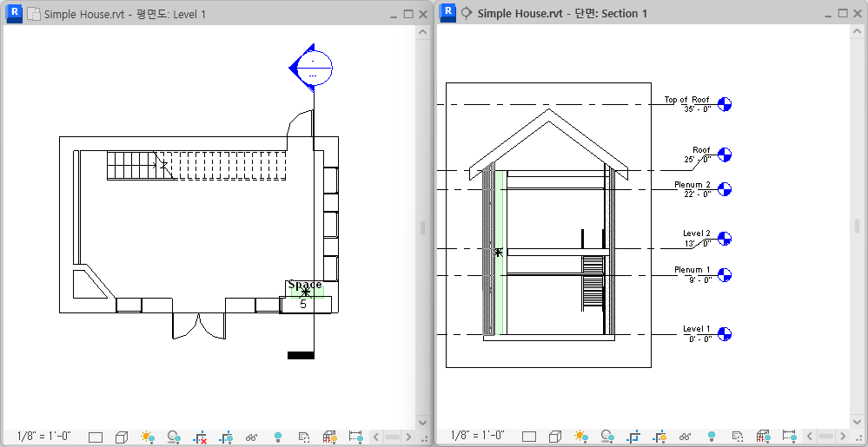The width and height of the screenshot is (868, 447).
Task: Open Visual Style in Level 1 plan window
Action: (122, 437)
